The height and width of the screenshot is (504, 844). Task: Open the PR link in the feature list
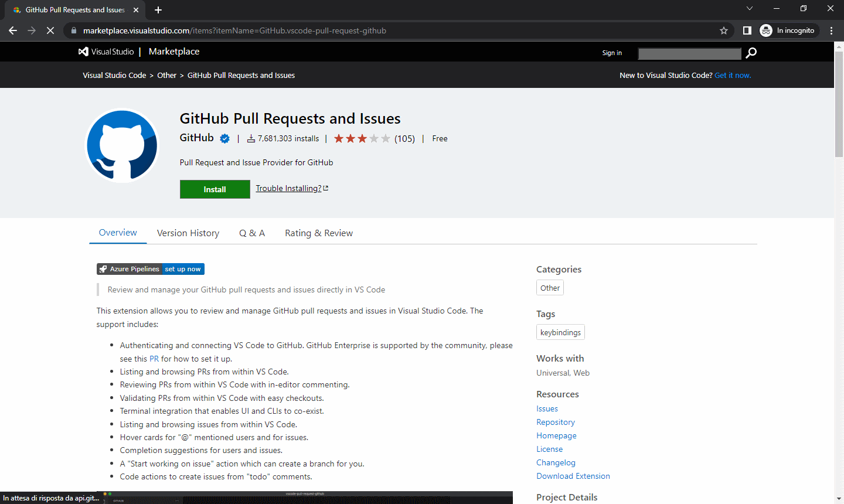154,359
